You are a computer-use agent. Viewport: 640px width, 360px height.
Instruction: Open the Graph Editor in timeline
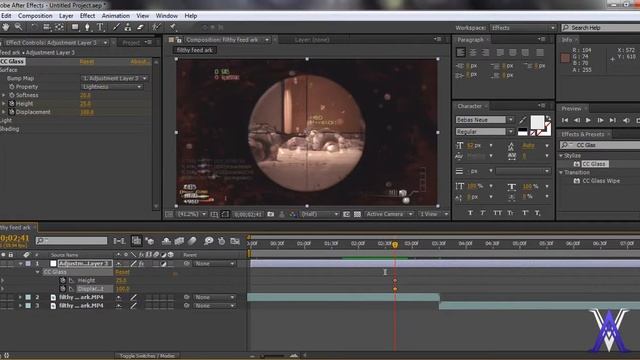tap(235, 241)
